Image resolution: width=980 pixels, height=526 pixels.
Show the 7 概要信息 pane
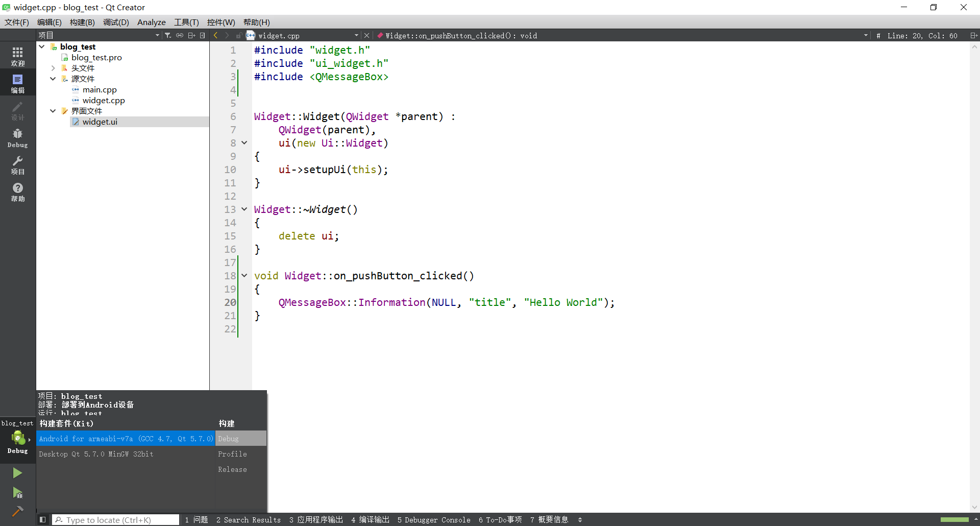[549, 519]
